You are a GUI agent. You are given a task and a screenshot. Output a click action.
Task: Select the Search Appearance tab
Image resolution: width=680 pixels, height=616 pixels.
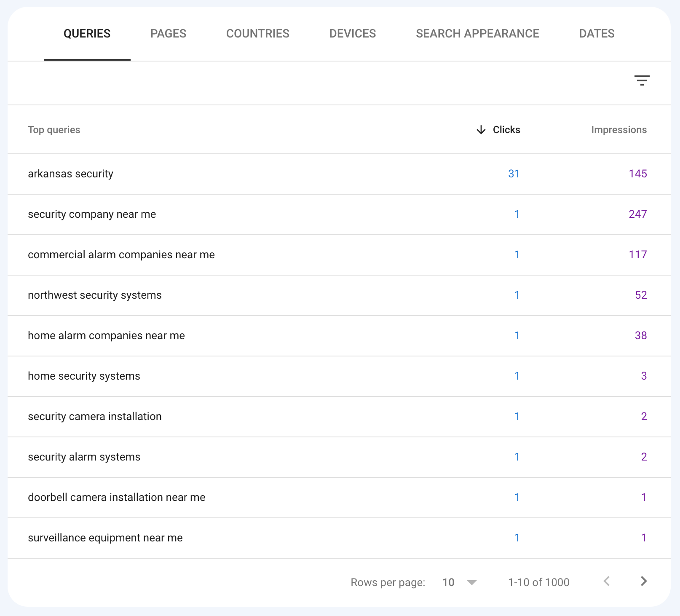[x=477, y=34]
